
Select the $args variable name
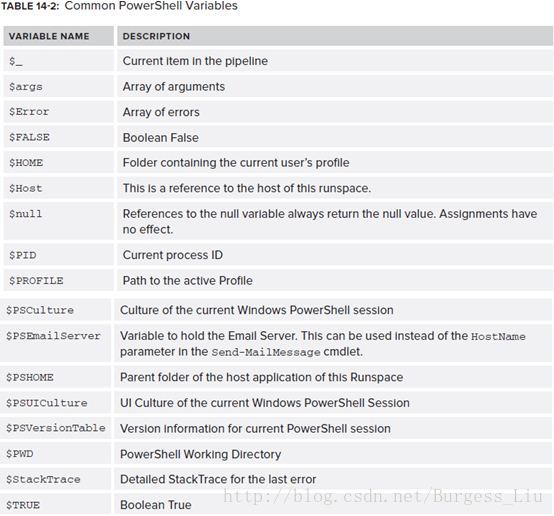(x=26, y=87)
